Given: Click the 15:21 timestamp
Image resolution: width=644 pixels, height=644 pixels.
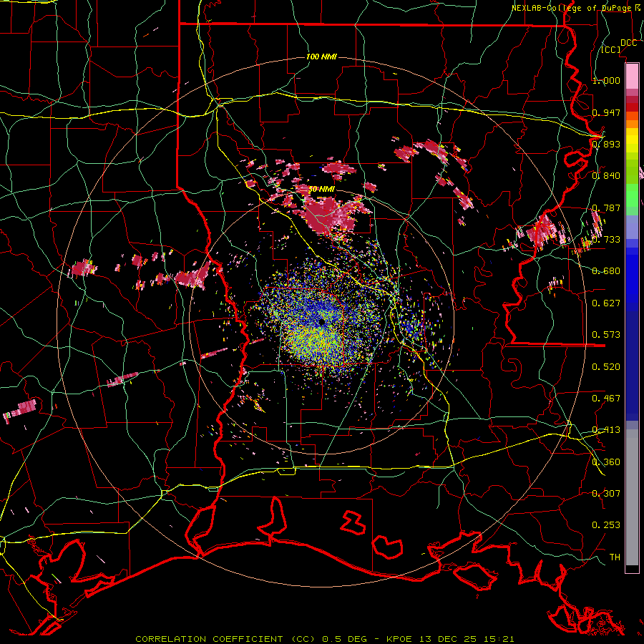Looking at the screenshot, I should (x=499, y=639).
